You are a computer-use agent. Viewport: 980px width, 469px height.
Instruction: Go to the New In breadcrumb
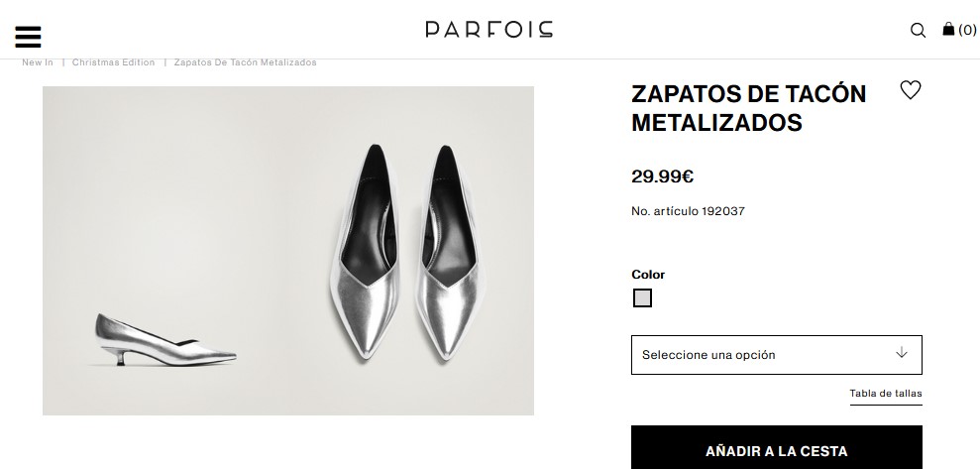click(x=38, y=62)
